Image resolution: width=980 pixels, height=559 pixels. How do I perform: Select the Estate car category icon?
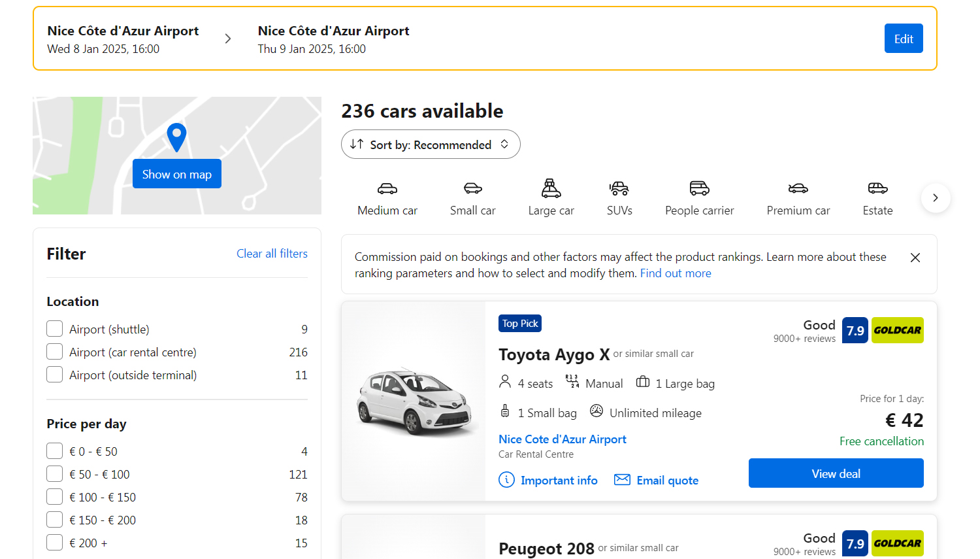point(877,189)
